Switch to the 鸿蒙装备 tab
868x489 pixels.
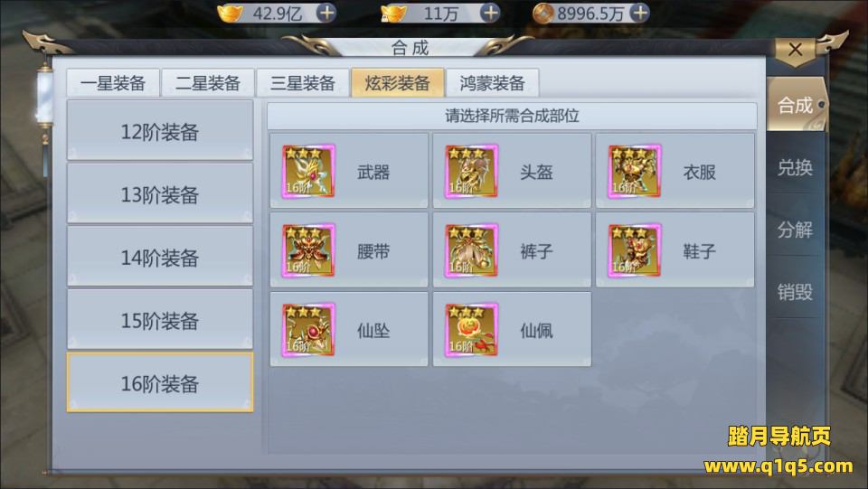[x=492, y=83]
